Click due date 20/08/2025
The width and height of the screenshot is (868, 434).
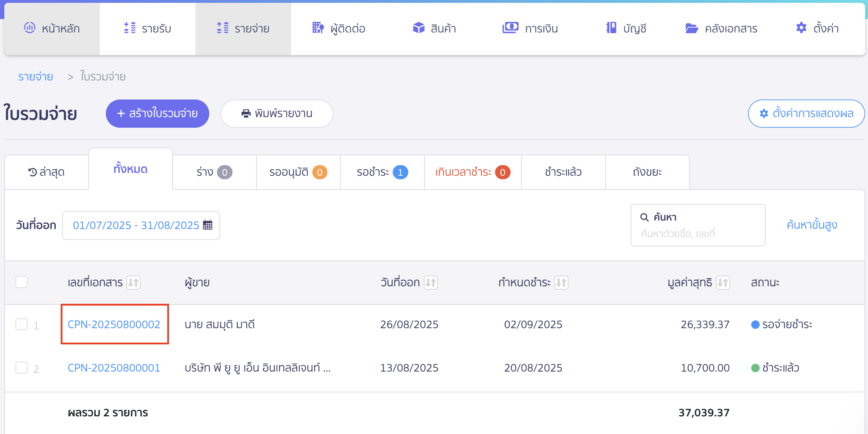533,368
